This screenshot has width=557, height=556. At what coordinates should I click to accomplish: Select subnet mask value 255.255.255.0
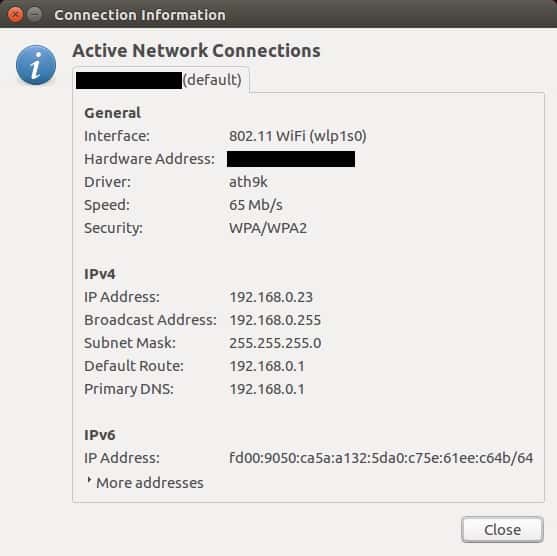(x=275, y=343)
